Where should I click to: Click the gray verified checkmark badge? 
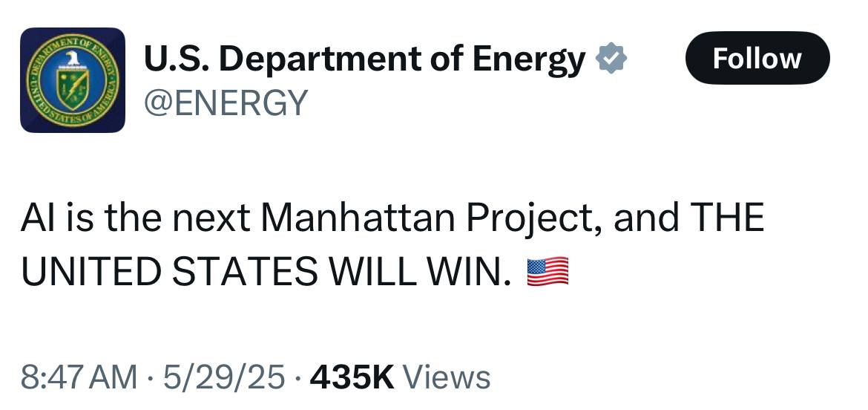pyautogui.click(x=611, y=59)
